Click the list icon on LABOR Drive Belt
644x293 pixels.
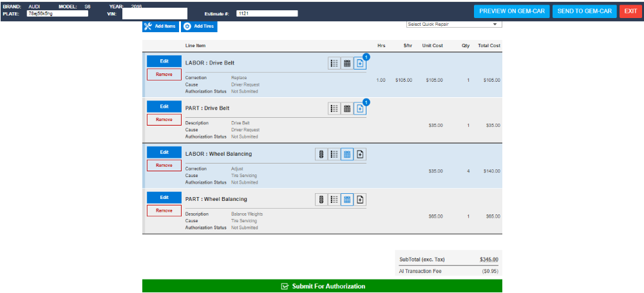[334, 63]
